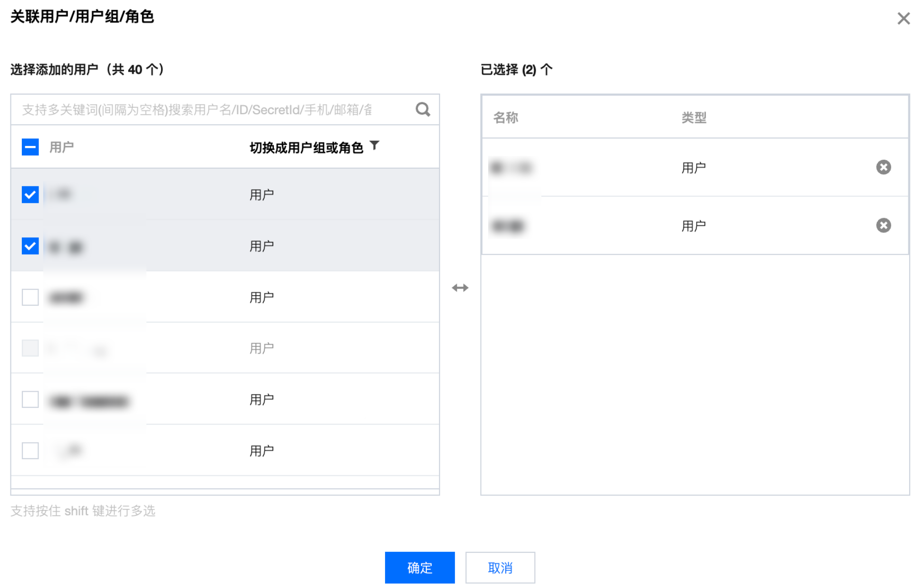The width and height of the screenshot is (914, 588).
Task: Check the last visible user's checkbox
Action: (x=30, y=450)
